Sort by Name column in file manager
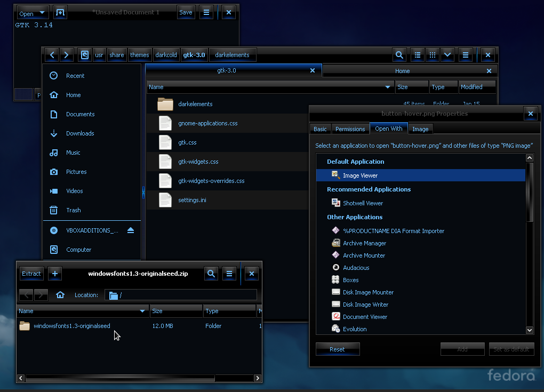Viewport: 544px width, 392px height. point(270,87)
